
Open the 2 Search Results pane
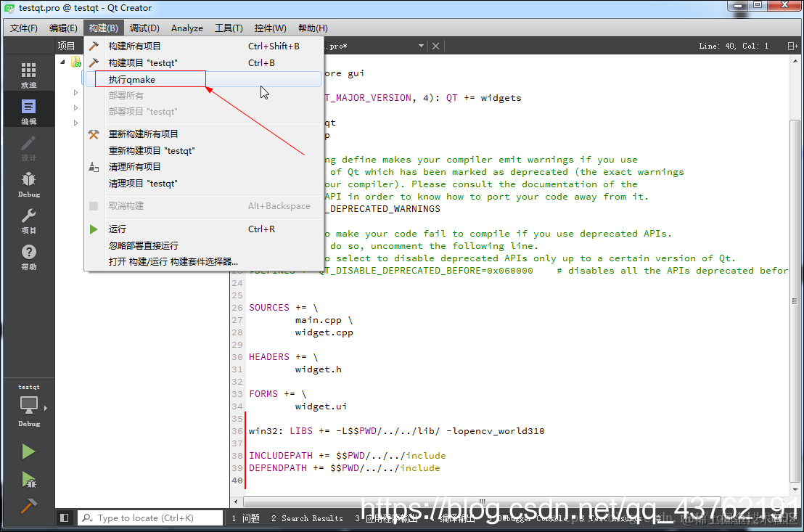click(307, 518)
